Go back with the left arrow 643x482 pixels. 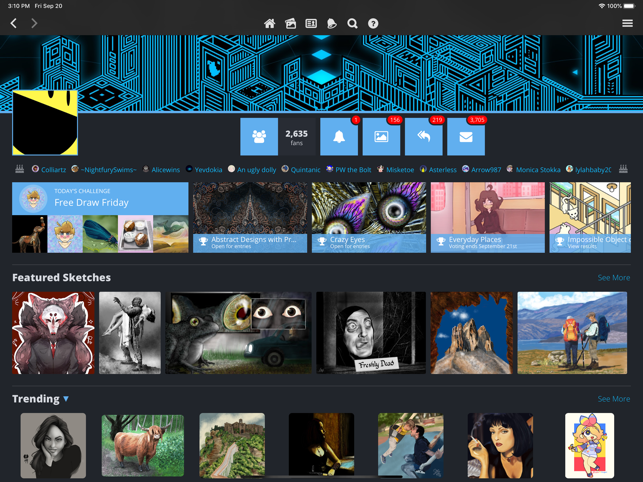(14, 23)
